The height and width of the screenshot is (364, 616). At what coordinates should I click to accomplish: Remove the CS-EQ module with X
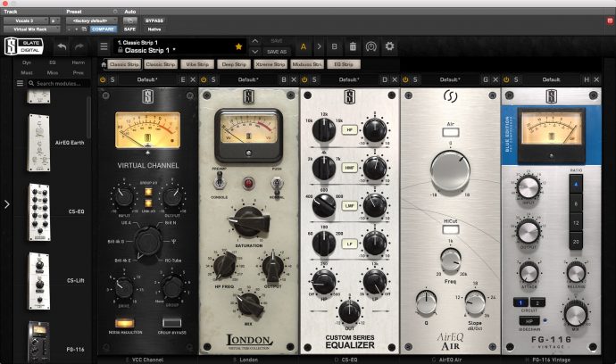(395, 79)
